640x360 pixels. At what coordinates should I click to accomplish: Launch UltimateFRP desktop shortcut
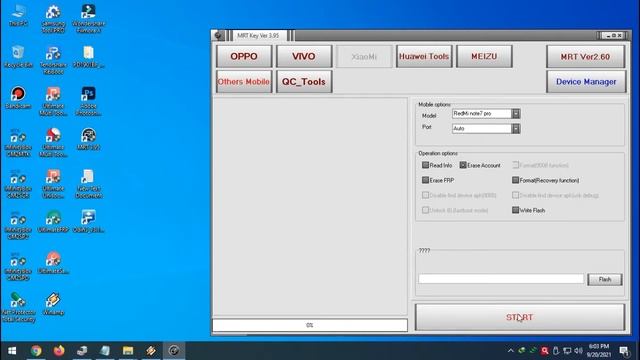point(53,222)
